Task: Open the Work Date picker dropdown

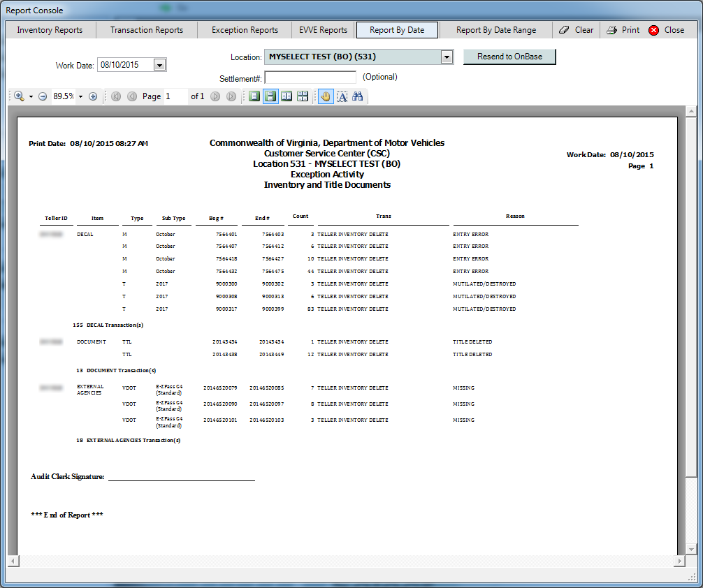Action: 159,65
